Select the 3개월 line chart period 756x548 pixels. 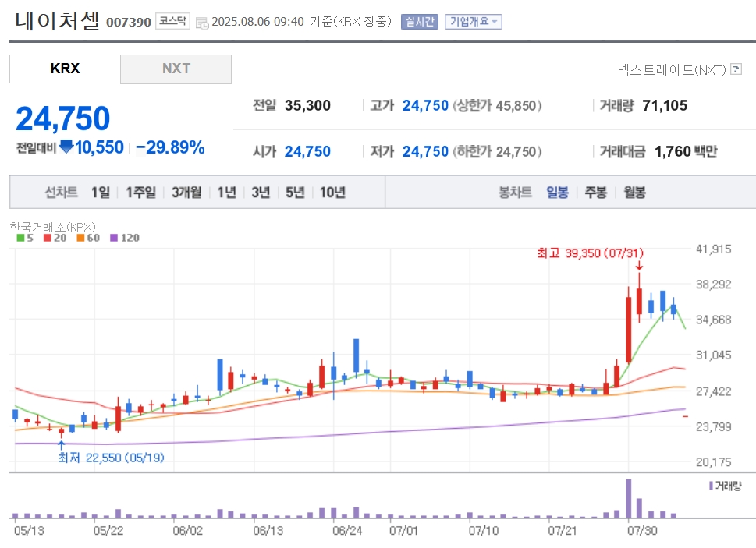pyautogui.click(x=186, y=192)
